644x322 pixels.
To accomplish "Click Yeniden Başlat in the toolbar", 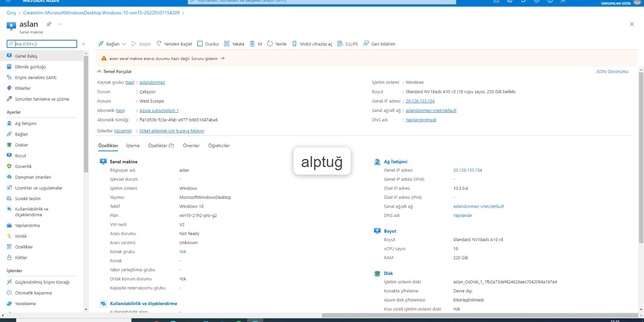I will pyautogui.click(x=174, y=44).
